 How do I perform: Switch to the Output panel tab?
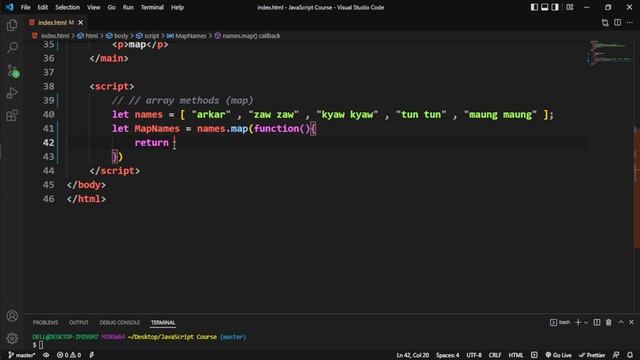pyautogui.click(x=79, y=322)
